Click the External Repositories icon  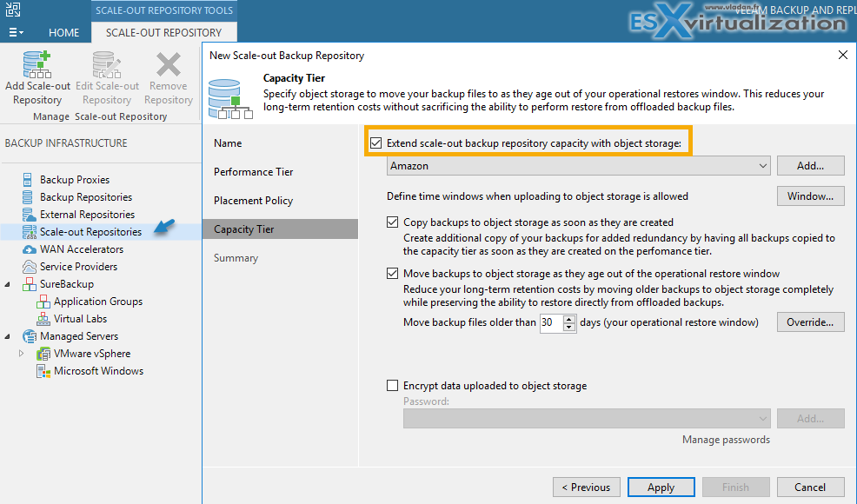pyautogui.click(x=29, y=215)
